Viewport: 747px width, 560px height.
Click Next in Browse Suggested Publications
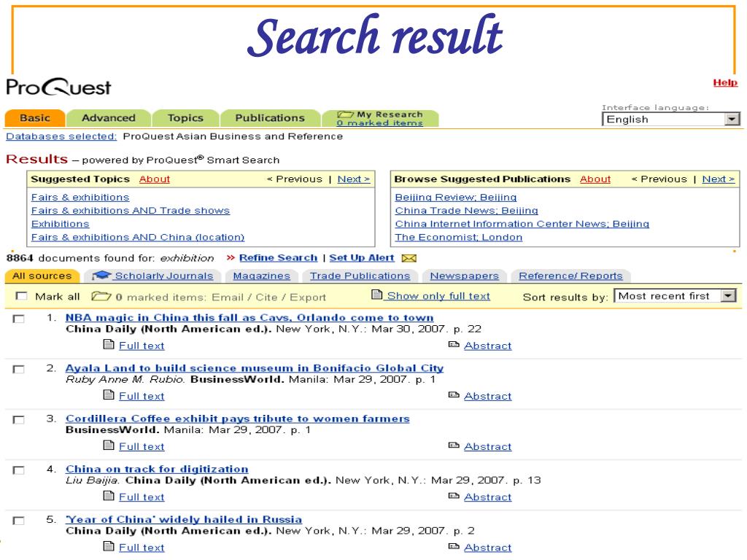click(x=719, y=179)
